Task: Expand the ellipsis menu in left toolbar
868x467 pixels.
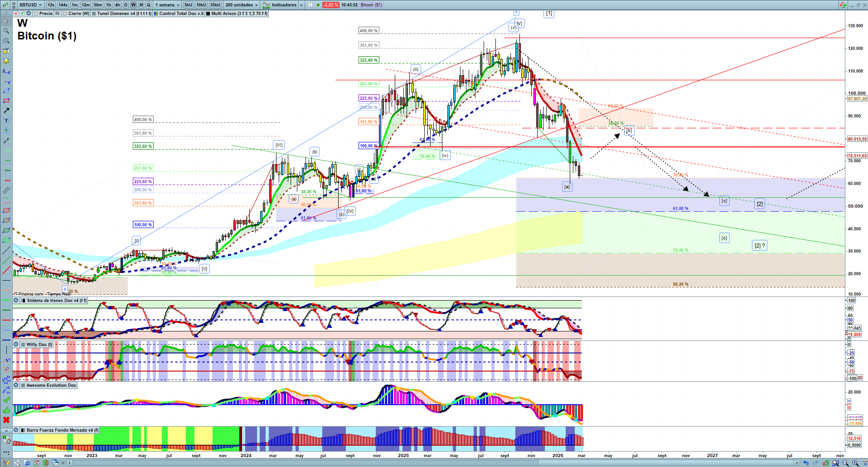Action: point(6,452)
